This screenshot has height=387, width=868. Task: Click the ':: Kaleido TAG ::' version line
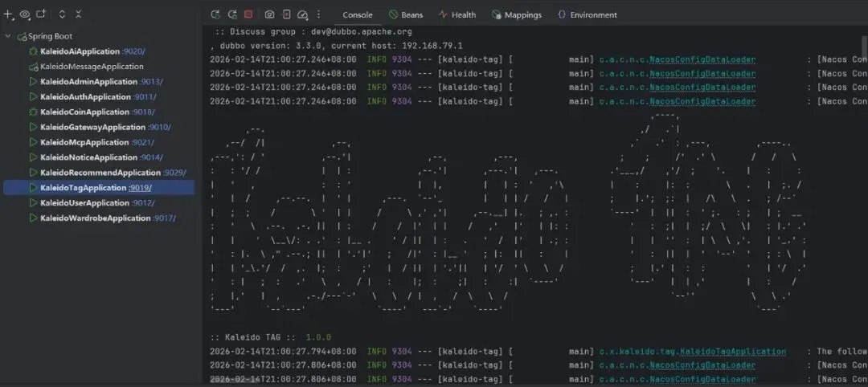(270, 337)
